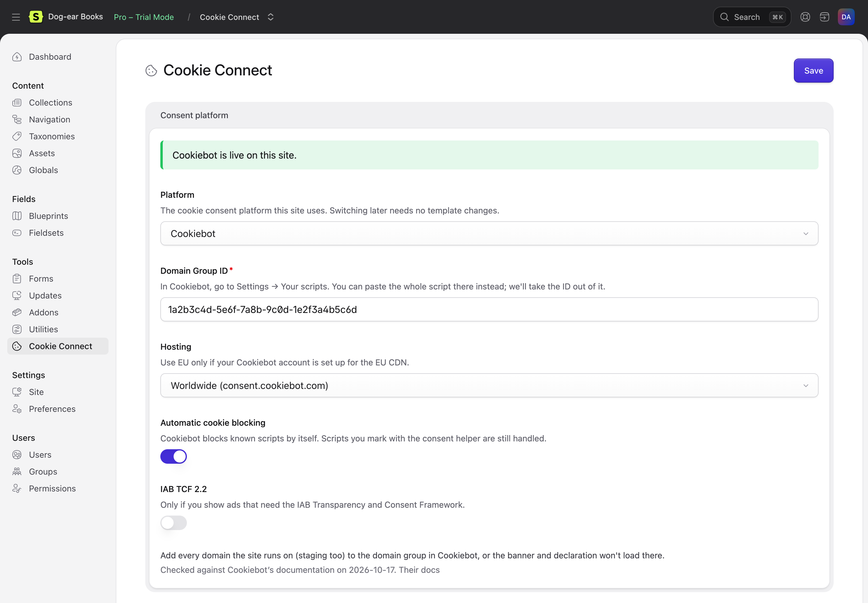Click the Assets icon in the sidebar
868x603 pixels.
coord(17,153)
